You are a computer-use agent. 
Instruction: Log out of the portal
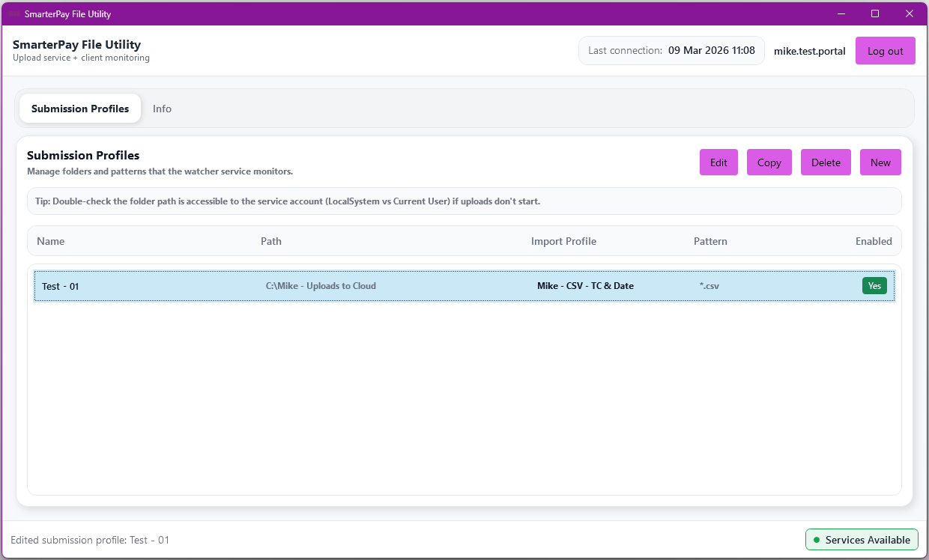[885, 51]
